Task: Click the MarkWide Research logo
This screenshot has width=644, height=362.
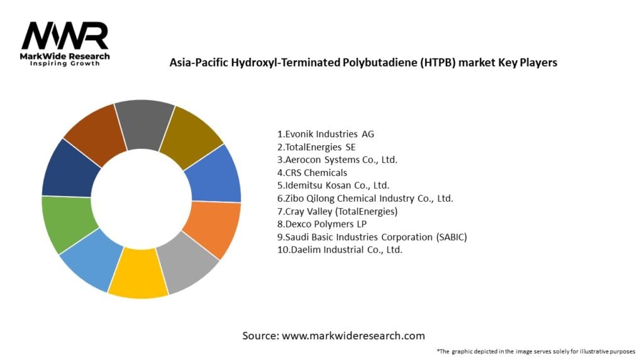Action: coord(65,43)
